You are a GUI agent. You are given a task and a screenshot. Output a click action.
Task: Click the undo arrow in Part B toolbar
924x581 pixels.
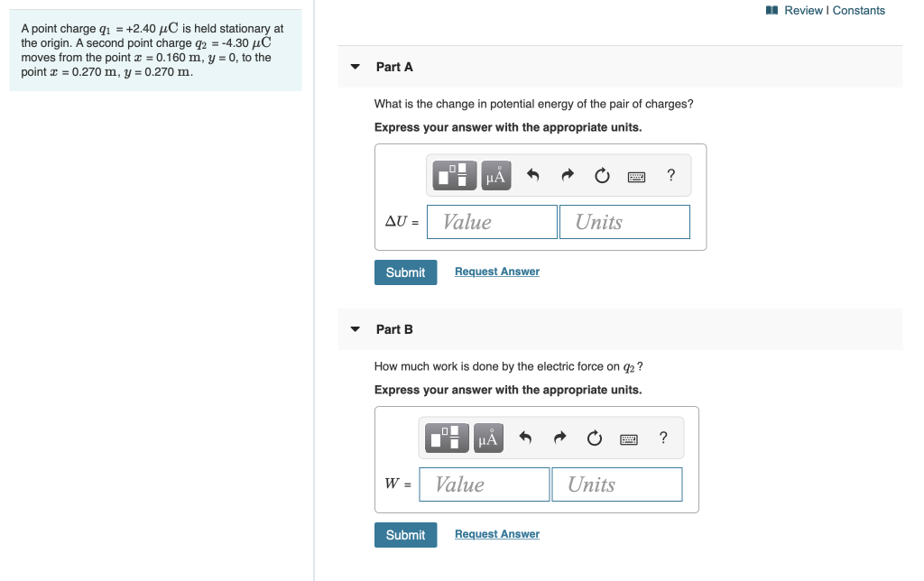click(x=524, y=438)
